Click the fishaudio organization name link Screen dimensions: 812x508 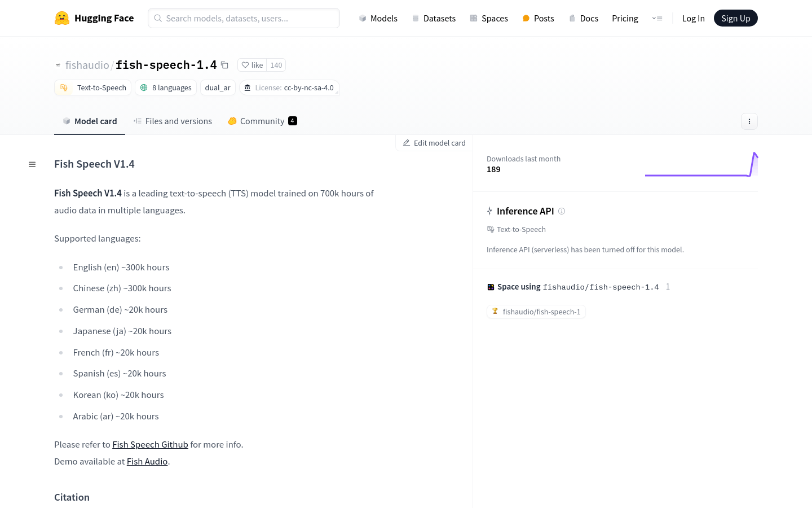tap(87, 65)
